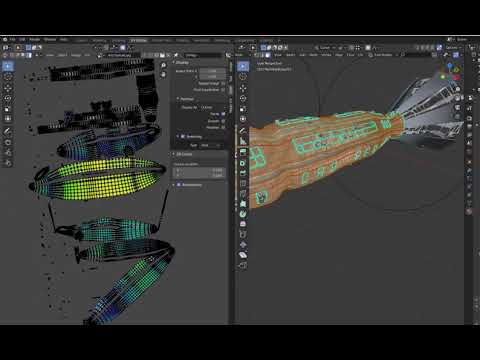The height and width of the screenshot is (360, 480).
Task: Select the Knife tool
Action: (x=243, y=194)
